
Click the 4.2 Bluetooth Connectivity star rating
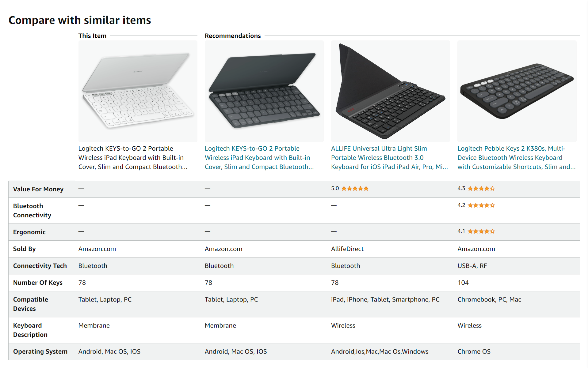click(x=481, y=205)
